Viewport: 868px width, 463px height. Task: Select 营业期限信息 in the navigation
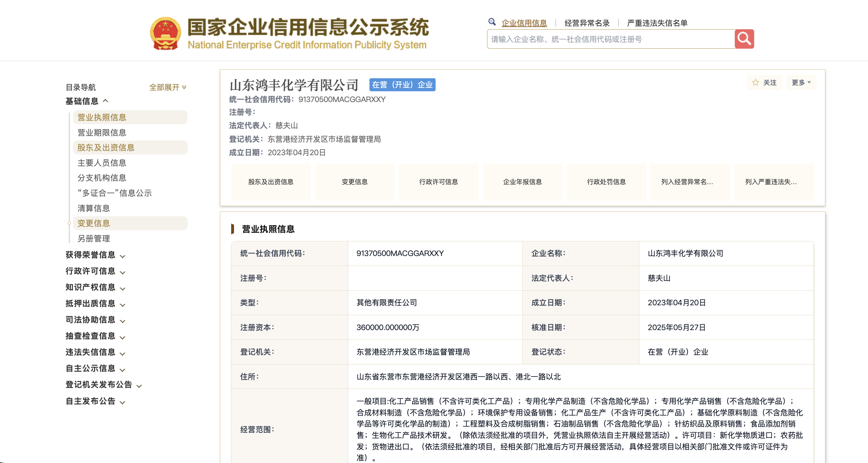(102, 133)
